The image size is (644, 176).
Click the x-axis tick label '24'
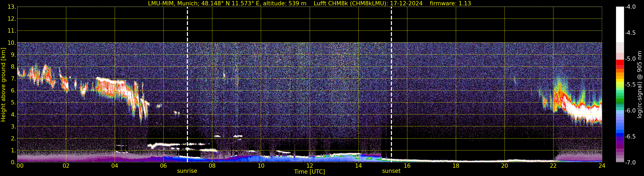(x=602, y=166)
